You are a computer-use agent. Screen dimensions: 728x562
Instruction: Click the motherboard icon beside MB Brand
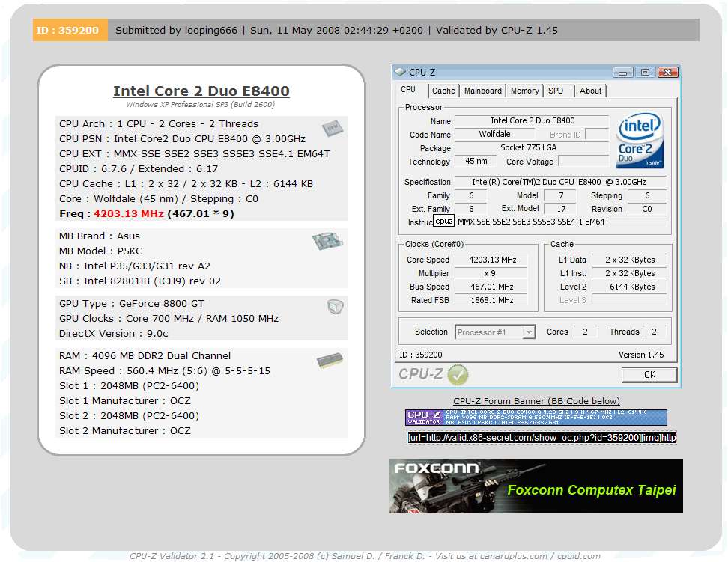click(x=327, y=242)
